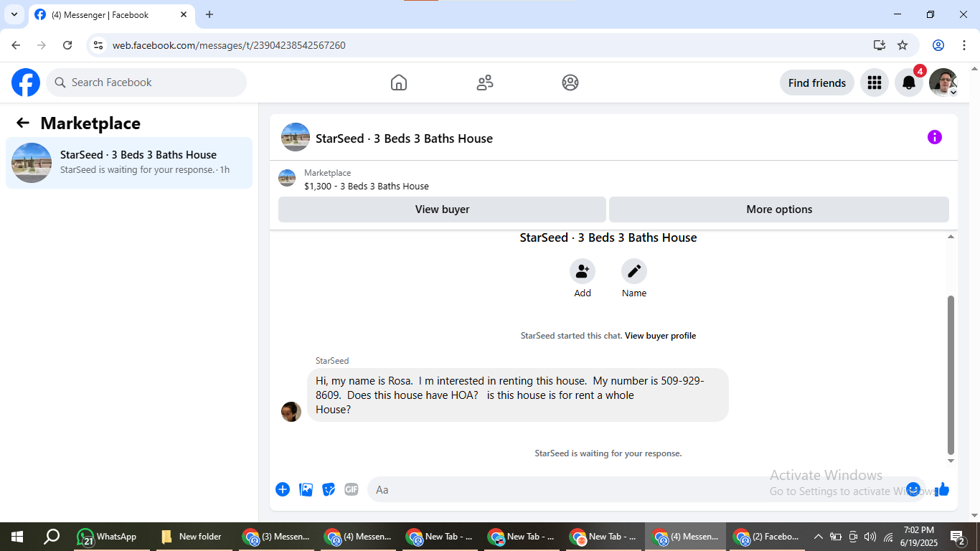This screenshot has height=551, width=980.
Task: Attach a photo with the image icon
Action: pos(306,489)
